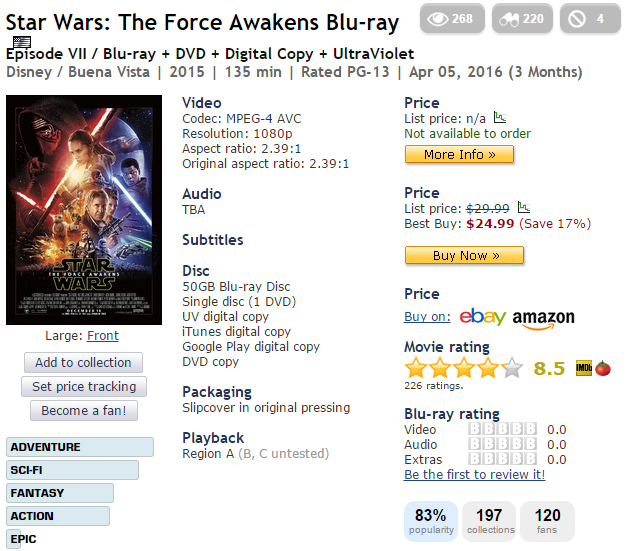Open the Front large cover link

(102, 336)
